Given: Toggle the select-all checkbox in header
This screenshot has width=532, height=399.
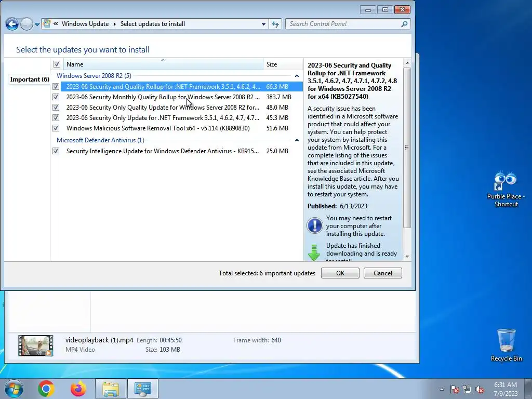Looking at the screenshot, I should (x=57, y=64).
